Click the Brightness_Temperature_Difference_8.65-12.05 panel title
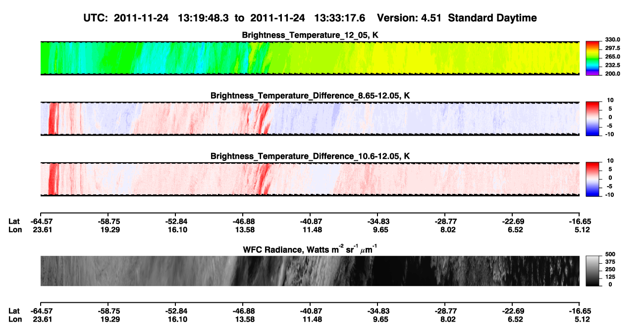The width and height of the screenshot is (644, 330). [x=310, y=95]
